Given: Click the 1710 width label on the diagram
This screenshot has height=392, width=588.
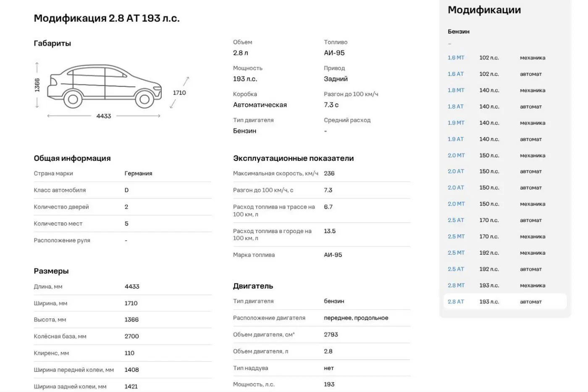Looking at the screenshot, I should [x=179, y=93].
